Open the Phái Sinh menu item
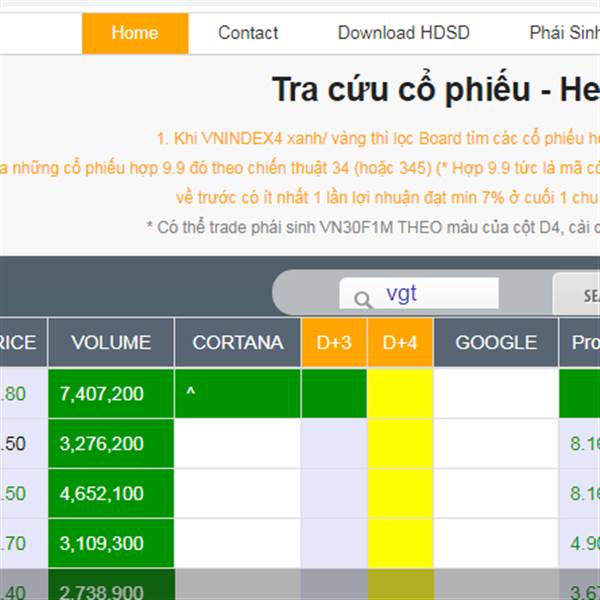Screen dimensions: 600x600 coord(564,33)
